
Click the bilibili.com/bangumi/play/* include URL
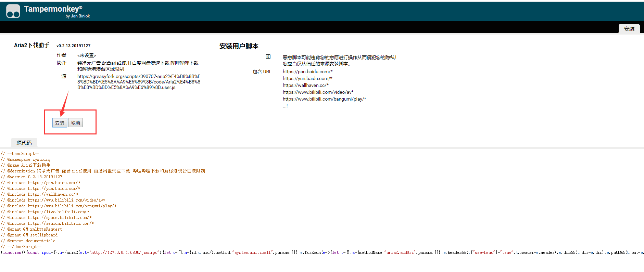324,99
